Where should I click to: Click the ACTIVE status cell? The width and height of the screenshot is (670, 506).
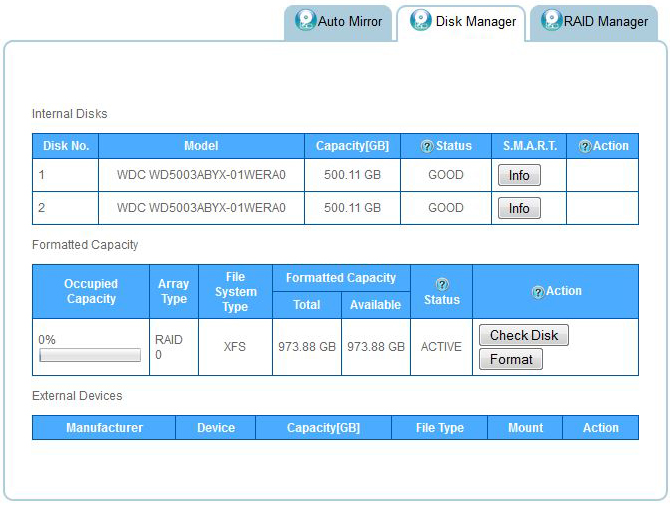[441, 347]
